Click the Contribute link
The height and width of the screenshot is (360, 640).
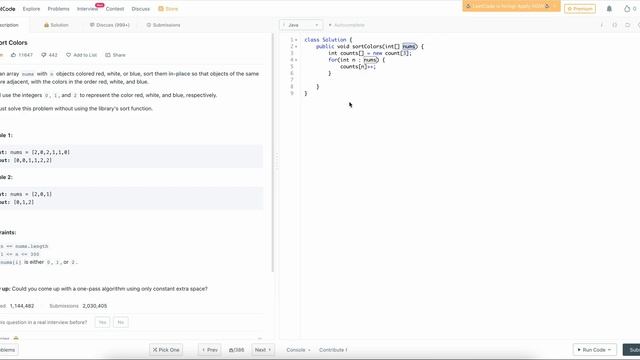[333, 350]
